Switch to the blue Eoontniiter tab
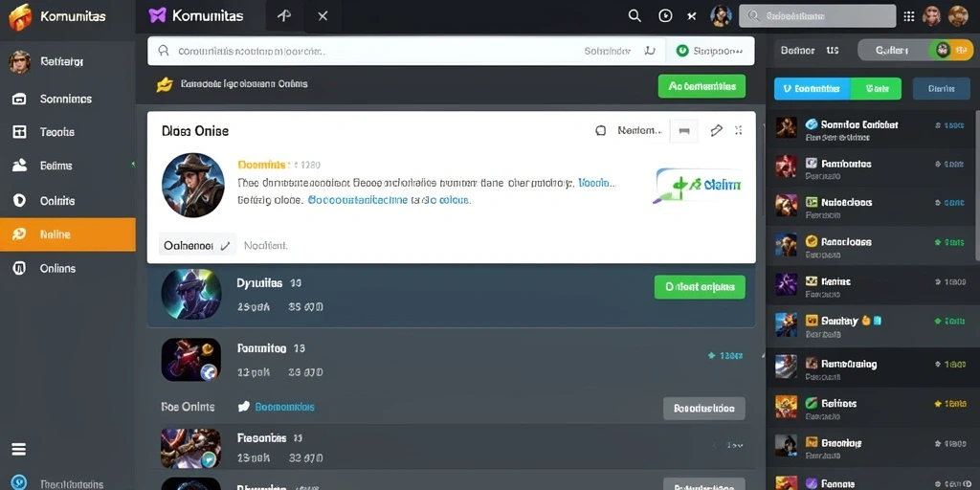Viewport: 980px width, 490px height. [812, 89]
